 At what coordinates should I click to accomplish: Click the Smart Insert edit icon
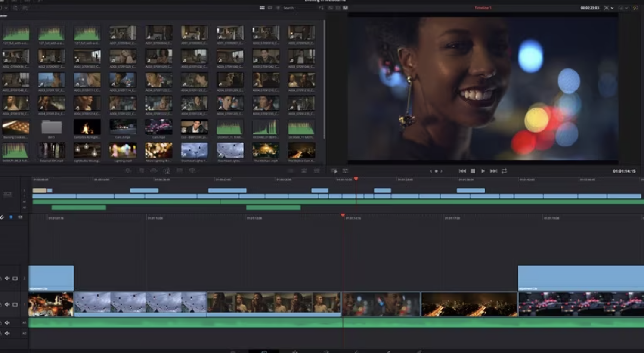coord(128,171)
